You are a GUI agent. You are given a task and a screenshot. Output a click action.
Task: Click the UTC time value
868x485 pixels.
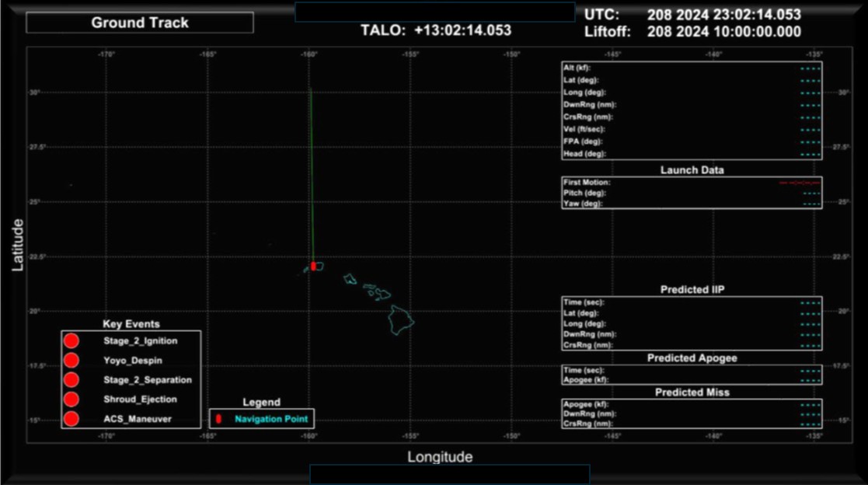pyautogui.click(x=723, y=15)
